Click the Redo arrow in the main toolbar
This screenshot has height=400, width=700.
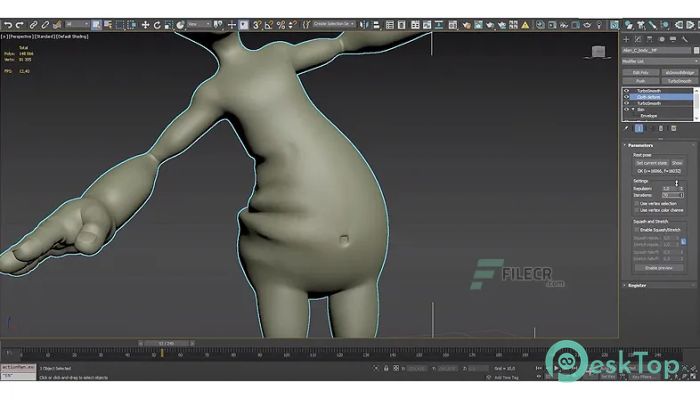click(19, 25)
